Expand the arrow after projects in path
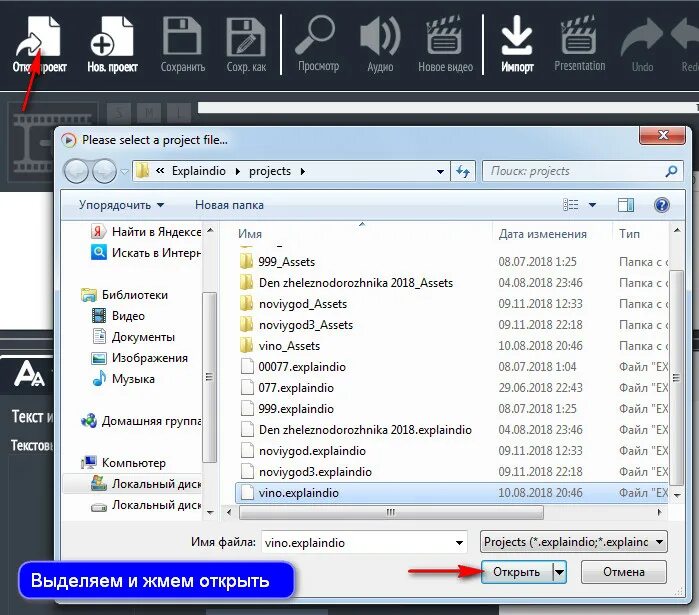The height and width of the screenshot is (615, 699). pos(303,171)
